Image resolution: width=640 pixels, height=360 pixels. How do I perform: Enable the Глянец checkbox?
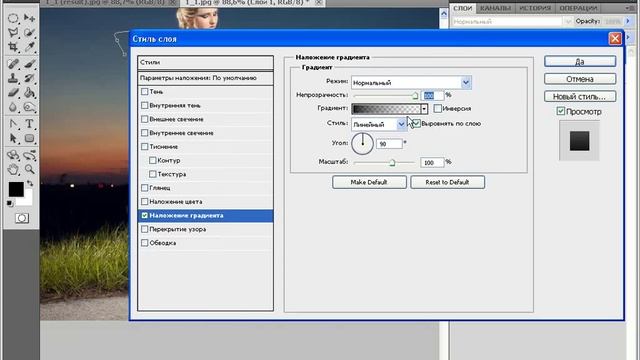[144, 188]
